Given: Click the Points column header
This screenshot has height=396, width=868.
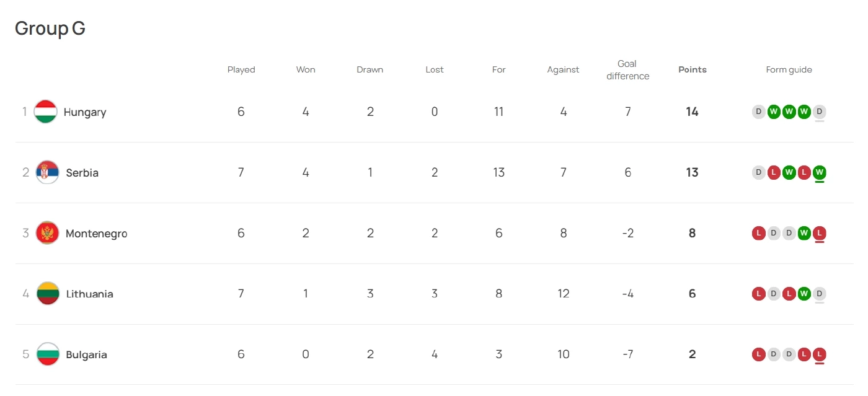Looking at the screenshot, I should tap(693, 70).
